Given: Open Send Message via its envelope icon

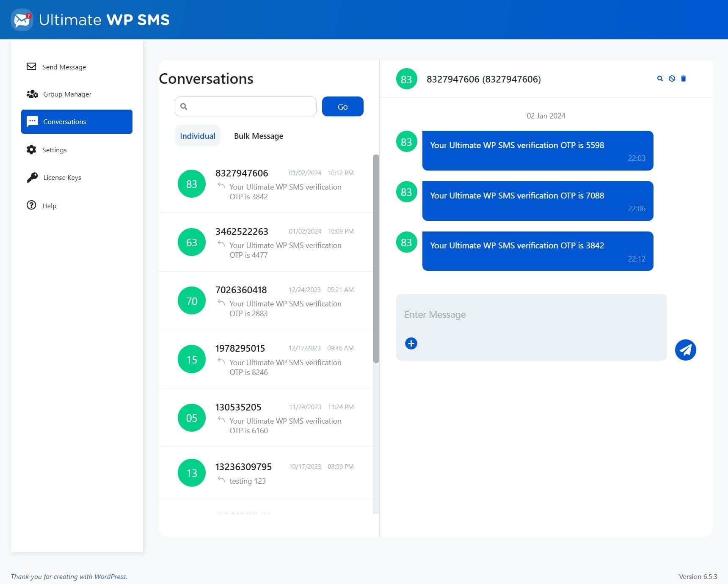Looking at the screenshot, I should click(31, 66).
